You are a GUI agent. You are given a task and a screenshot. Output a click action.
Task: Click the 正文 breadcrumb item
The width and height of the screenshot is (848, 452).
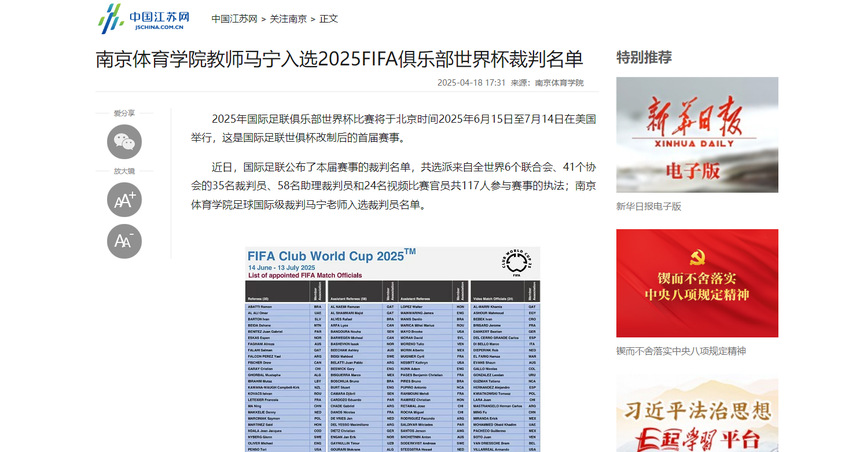pyautogui.click(x=328, y=19)
